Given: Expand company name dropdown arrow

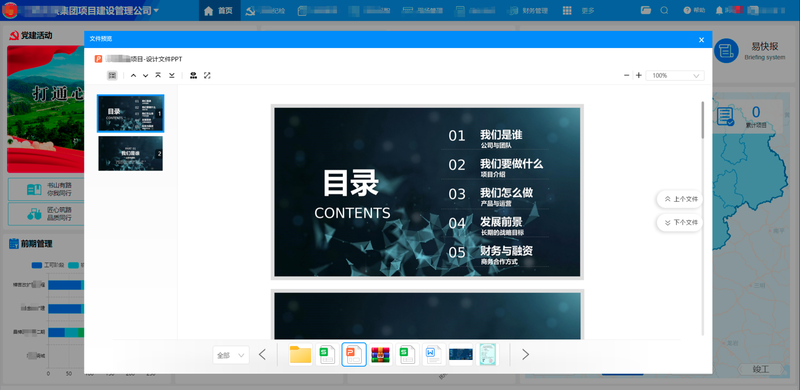Looking at the screenshot, I should tap(156, 10).
